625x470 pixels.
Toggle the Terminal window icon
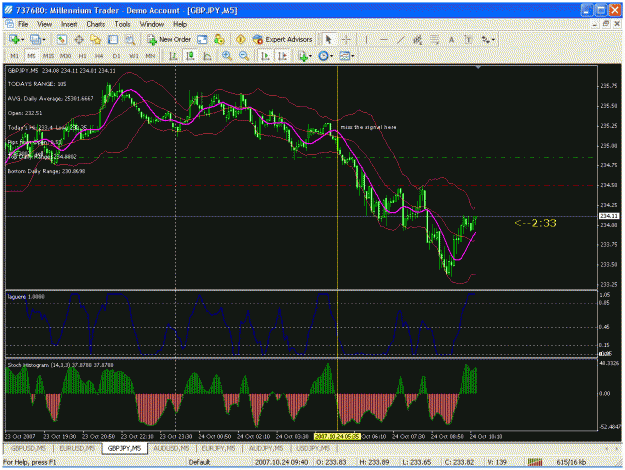(113, 39)
